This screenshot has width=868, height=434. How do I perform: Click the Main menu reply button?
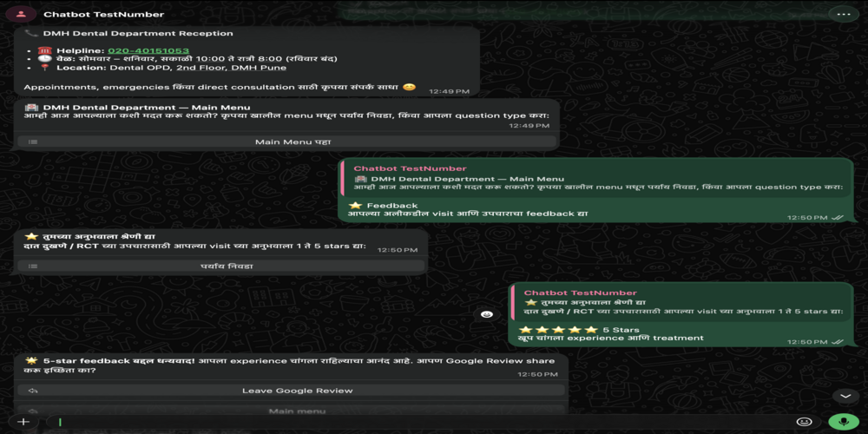pyautogui.click(x=291, y=411)
